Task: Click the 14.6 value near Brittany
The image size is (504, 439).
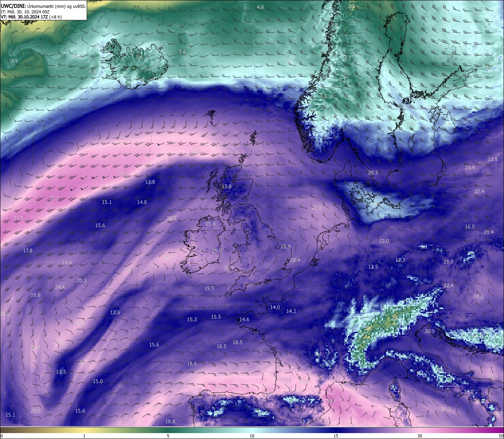Action: [x=245, y=320]
